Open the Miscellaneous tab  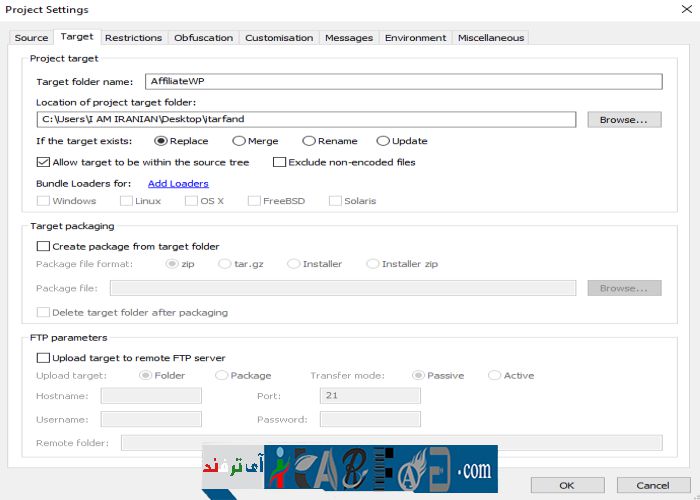(490, 38)
